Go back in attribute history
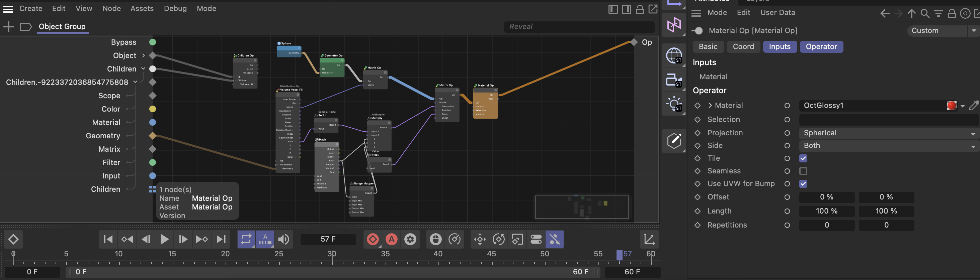Viewport: 980px width, 280px height. coord(885,14)
